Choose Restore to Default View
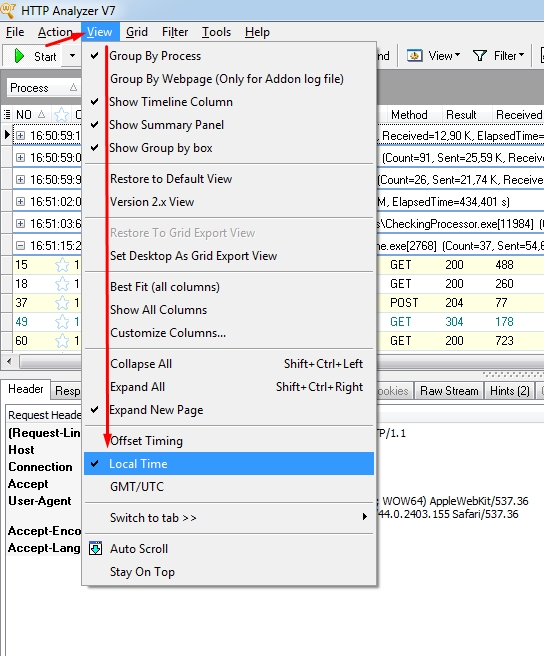Viewport: 544px width, 656px height. pos(229,179)
